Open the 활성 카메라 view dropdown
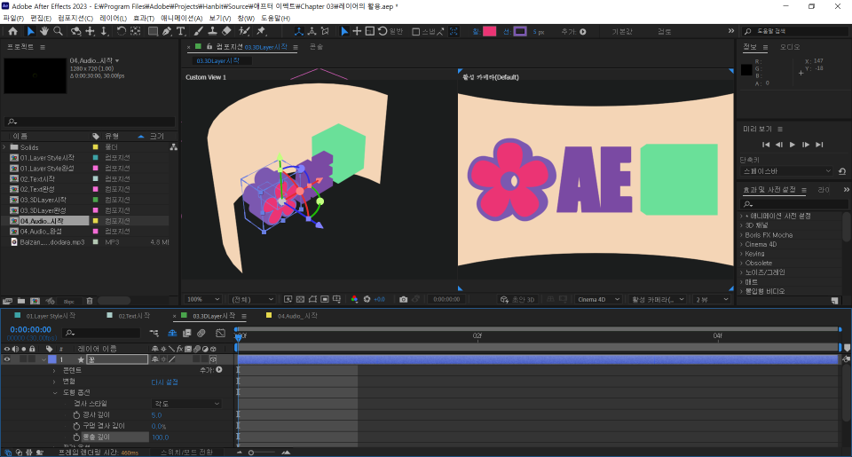Screen dimensions: 852x457 click(657, 299)
